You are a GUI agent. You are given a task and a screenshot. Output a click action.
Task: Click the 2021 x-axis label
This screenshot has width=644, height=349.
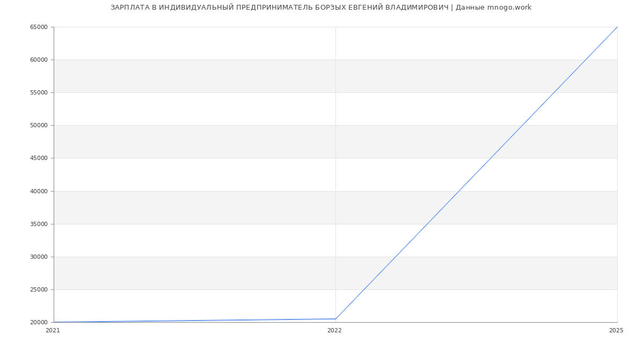coord(53,331)
